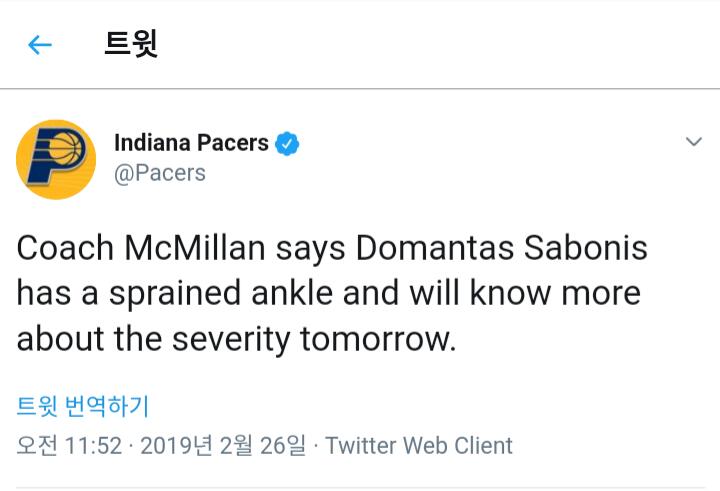This screenshot has width=720, height=491.
Task: Expand the tweet options chevron
Action: click(693, 143)
